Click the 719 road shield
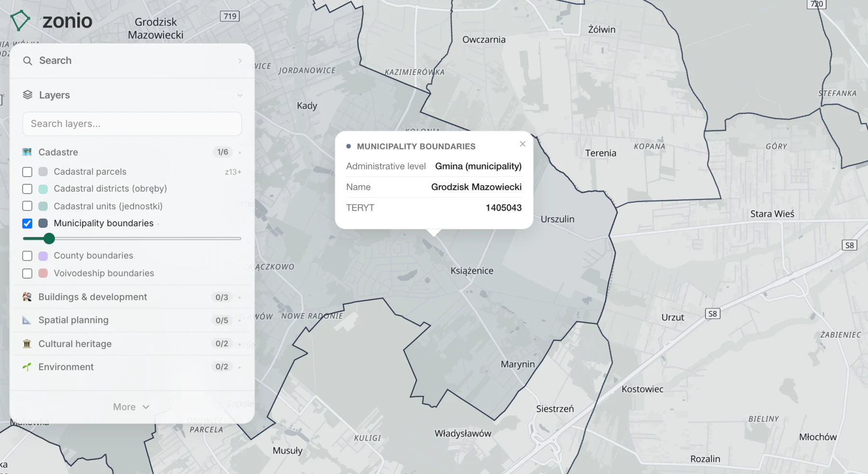 (x=230, y=16)
